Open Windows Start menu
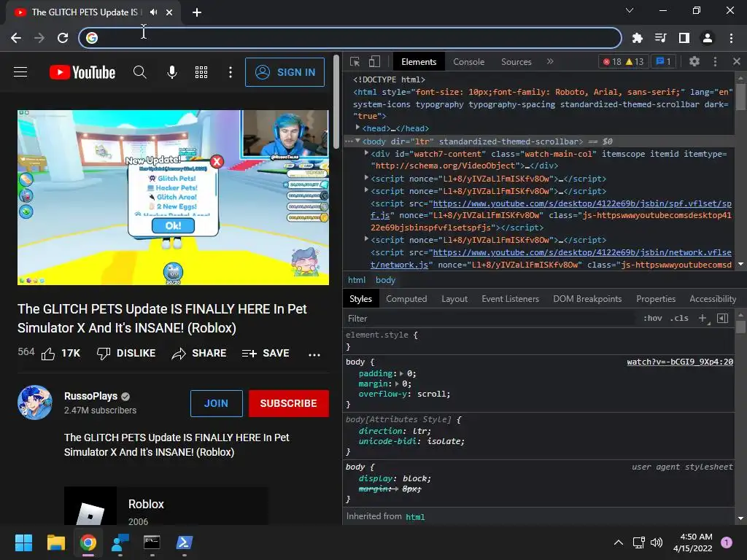Viewport: 747px width, 560px height. coord(23,542)
